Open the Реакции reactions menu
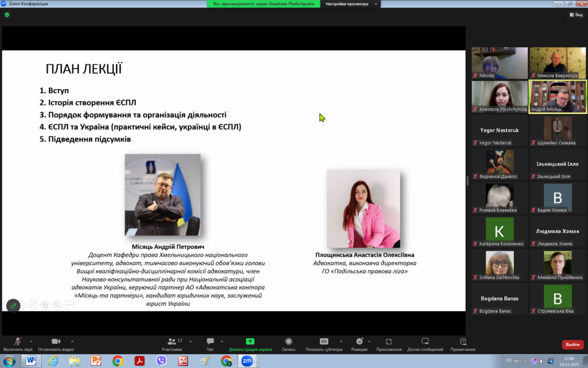Screen dimensions: 588x368 pos(359,344)
